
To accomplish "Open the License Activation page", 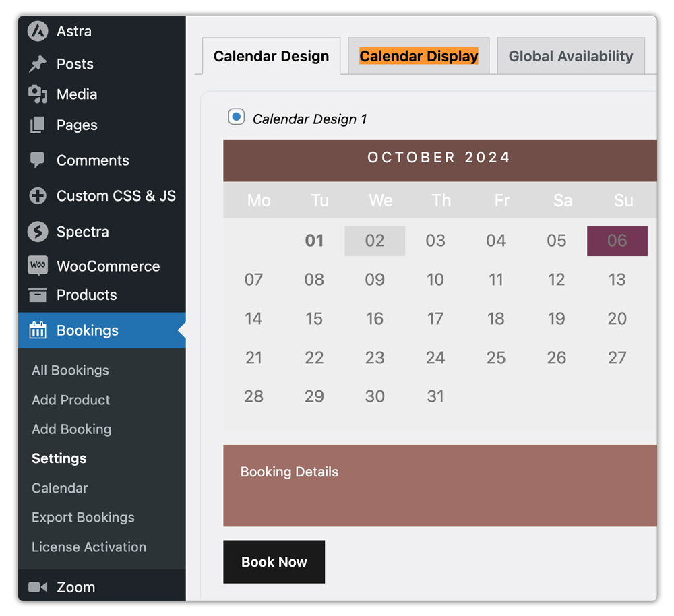I will [88, 547].
